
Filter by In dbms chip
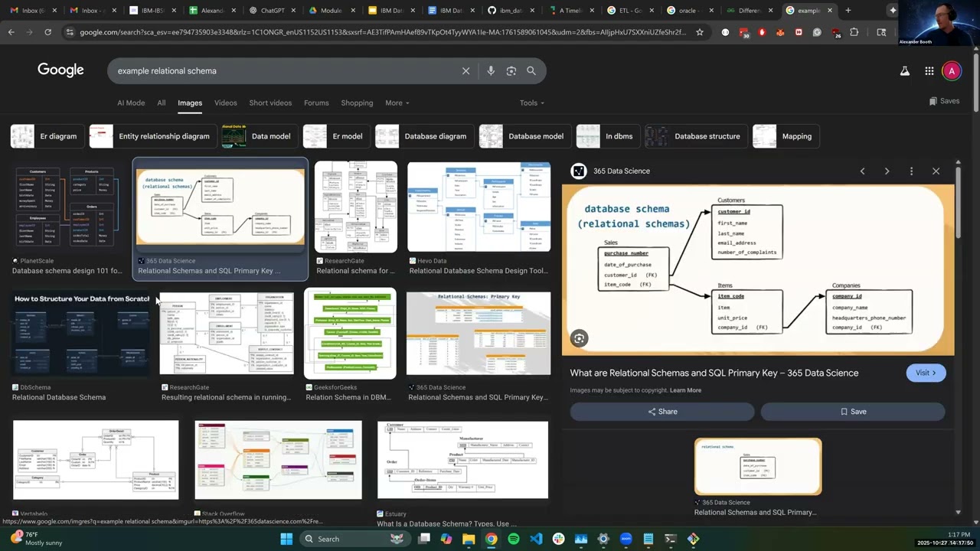point(608,136)
